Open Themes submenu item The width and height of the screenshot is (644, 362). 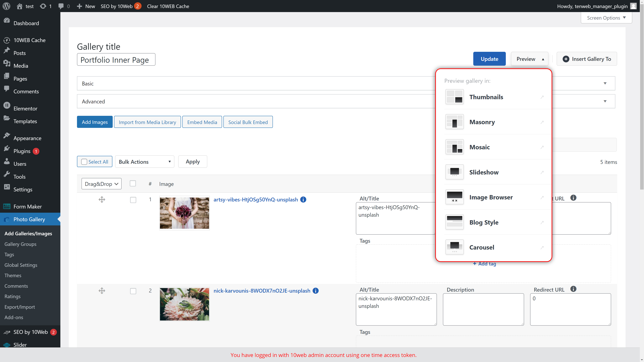(13, 275)
